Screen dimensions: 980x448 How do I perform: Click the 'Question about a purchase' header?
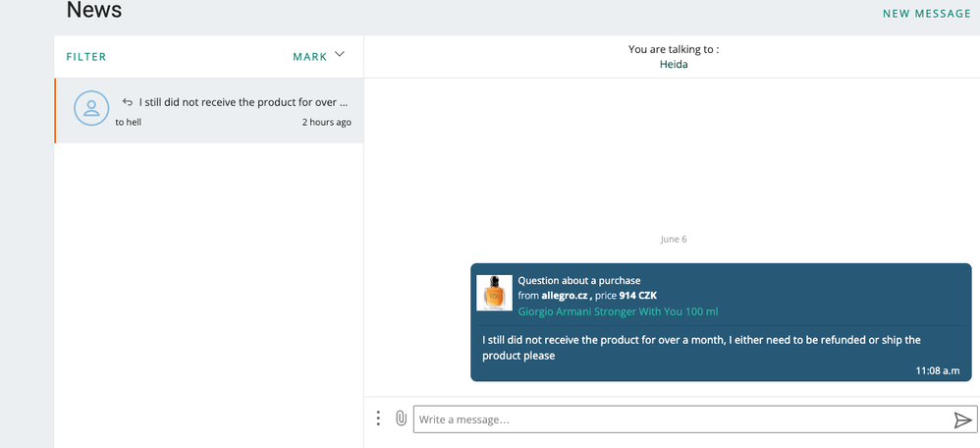tap(579, 280)
